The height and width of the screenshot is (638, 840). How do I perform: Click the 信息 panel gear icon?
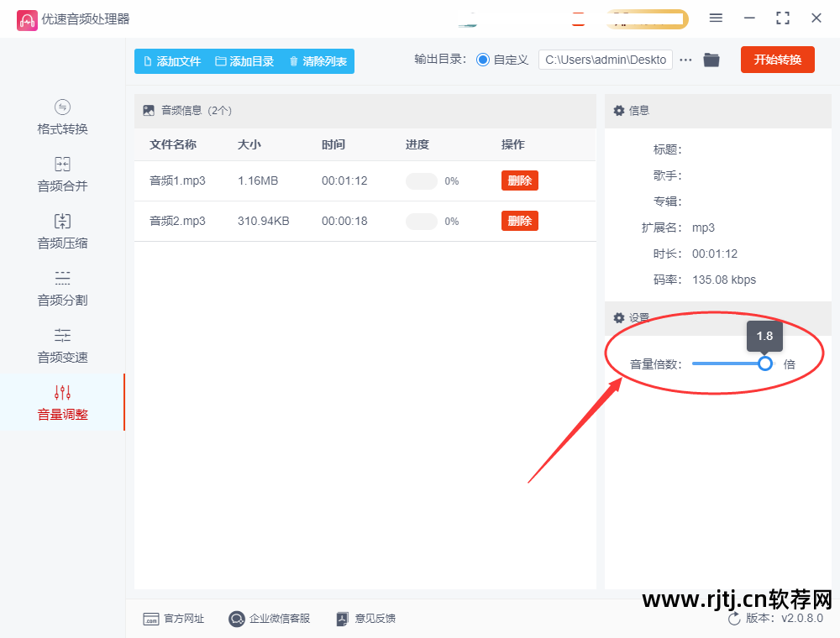(619, 111)
